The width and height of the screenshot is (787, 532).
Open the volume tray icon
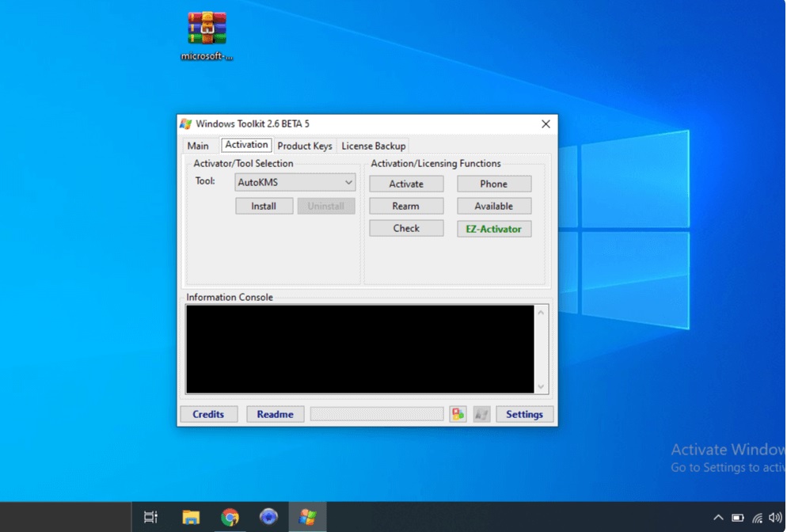click(775, 518)
